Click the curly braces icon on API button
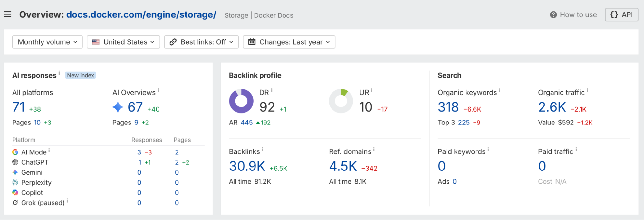 click(614, 15)
